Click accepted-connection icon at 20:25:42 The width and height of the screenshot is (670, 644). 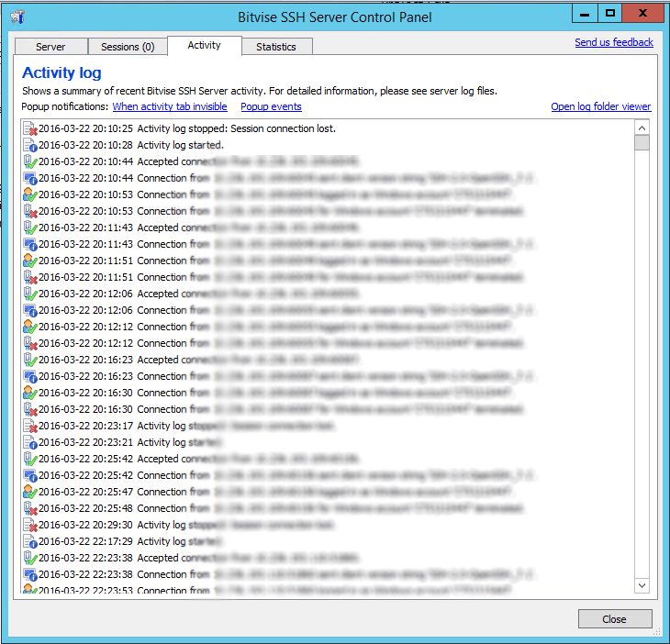[30, 459]
